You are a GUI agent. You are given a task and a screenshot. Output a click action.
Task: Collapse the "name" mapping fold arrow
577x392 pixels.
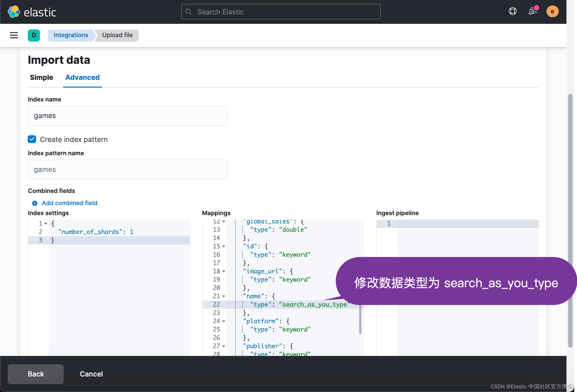[224, 296]
